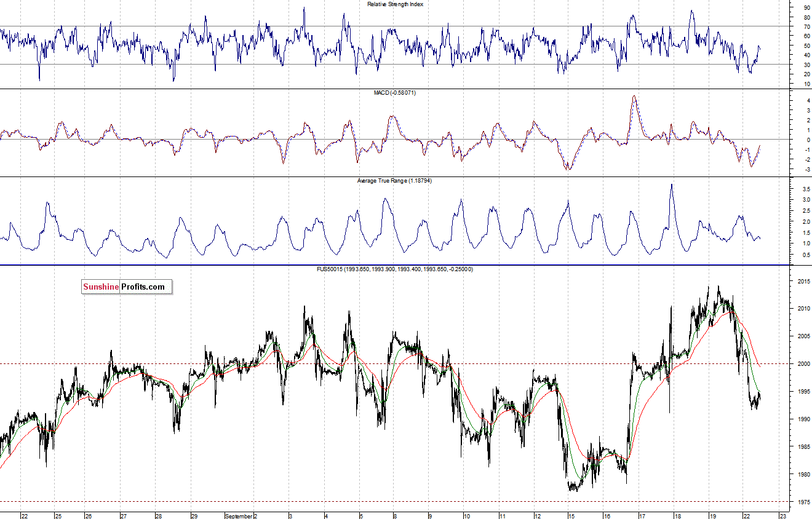Click the "MACD (-0.58071)" panel title

(395, 92)
